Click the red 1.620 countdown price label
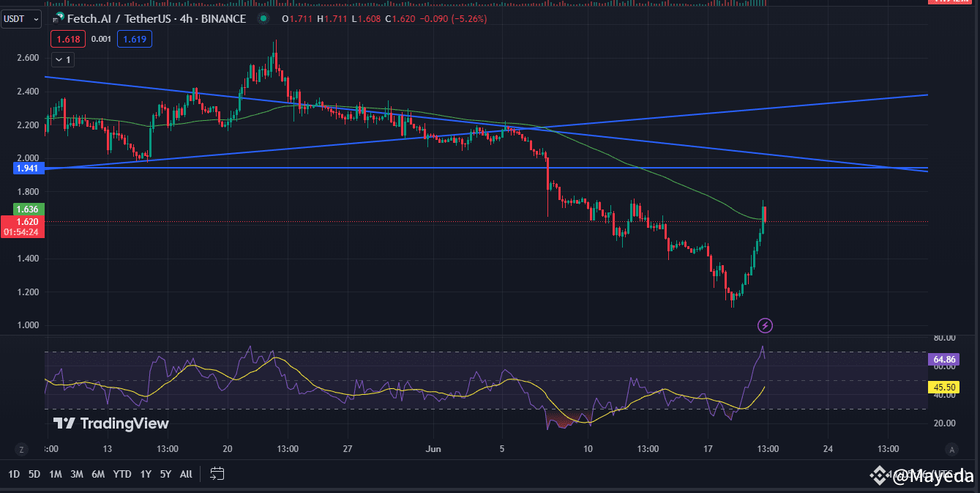980x493 pixels. pyautogui.click(x=22, y=220)
